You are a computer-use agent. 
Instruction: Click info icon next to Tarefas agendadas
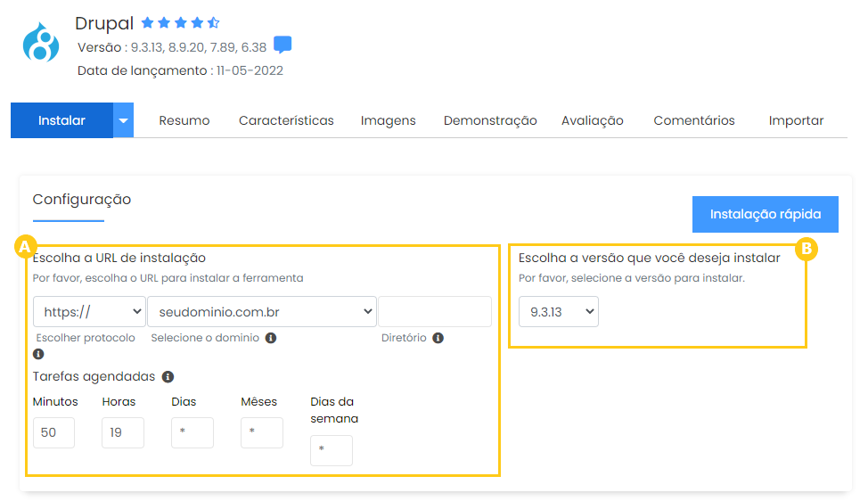click(x=168, y=377)
